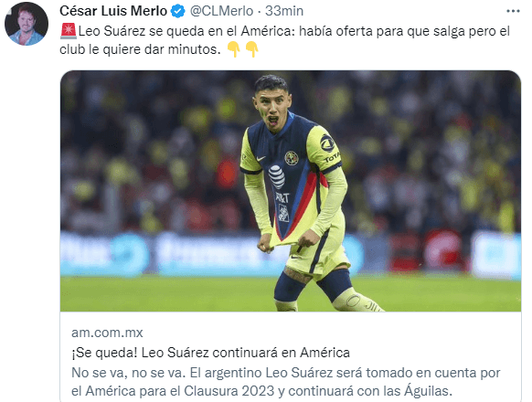The height and width of the screenshot is (402, 532).
Task: Click the Nike swoosh on the jersey
Action: click(x=261, y=158)
